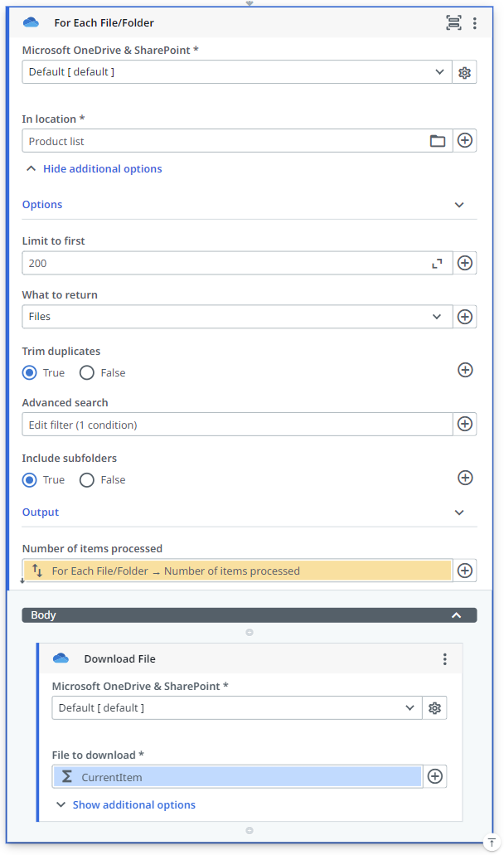Screen dimensions: 504x855
Task: Collapse the Options section chevron
Action: (460, 205)
